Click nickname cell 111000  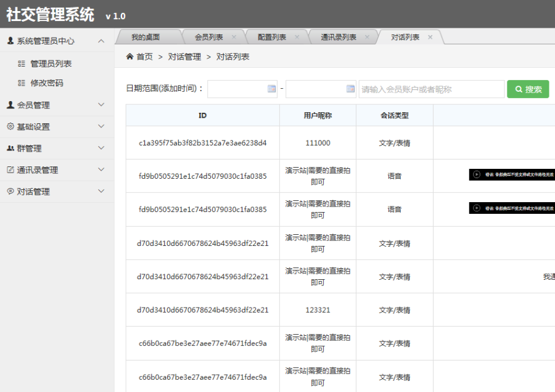318,143
